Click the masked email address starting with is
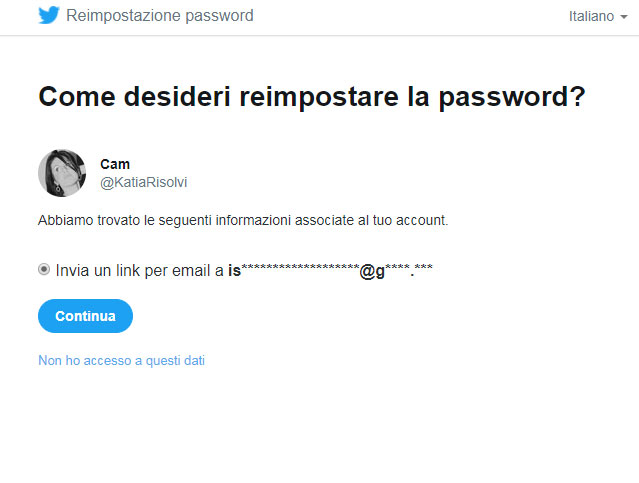Screen dimensions: 639x483 coord(330,271)
